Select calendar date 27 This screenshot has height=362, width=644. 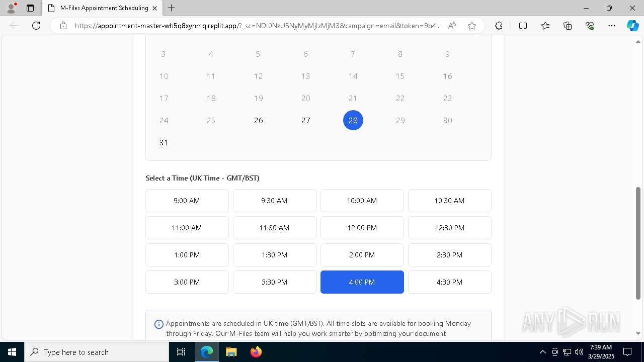pyautogui.click(x=306, y=120)
